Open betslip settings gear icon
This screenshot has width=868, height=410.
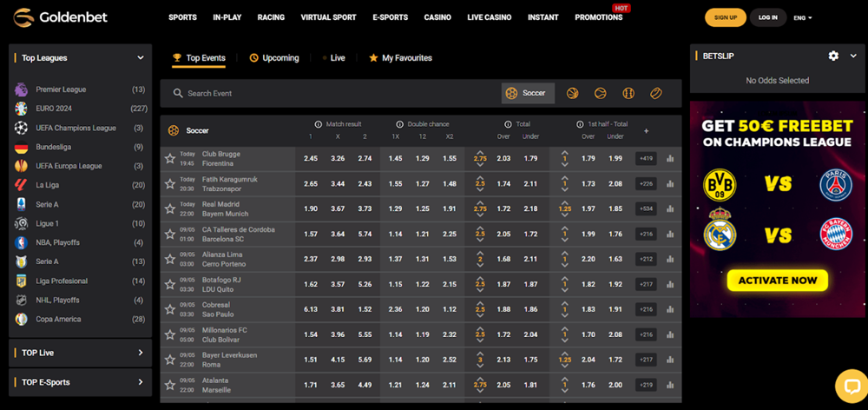[833, 56]
